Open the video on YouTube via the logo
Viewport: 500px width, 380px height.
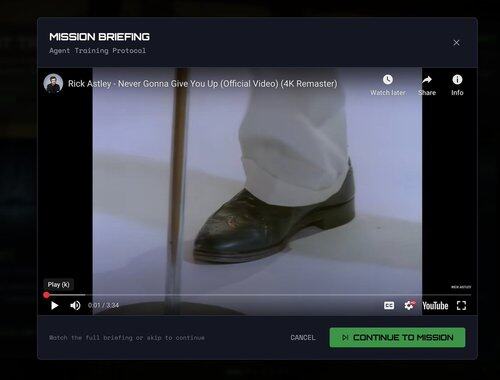click(435, 306)
